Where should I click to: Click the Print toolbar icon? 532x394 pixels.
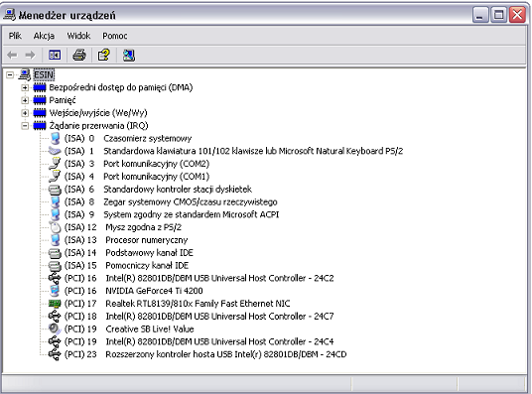click(79, 55)
